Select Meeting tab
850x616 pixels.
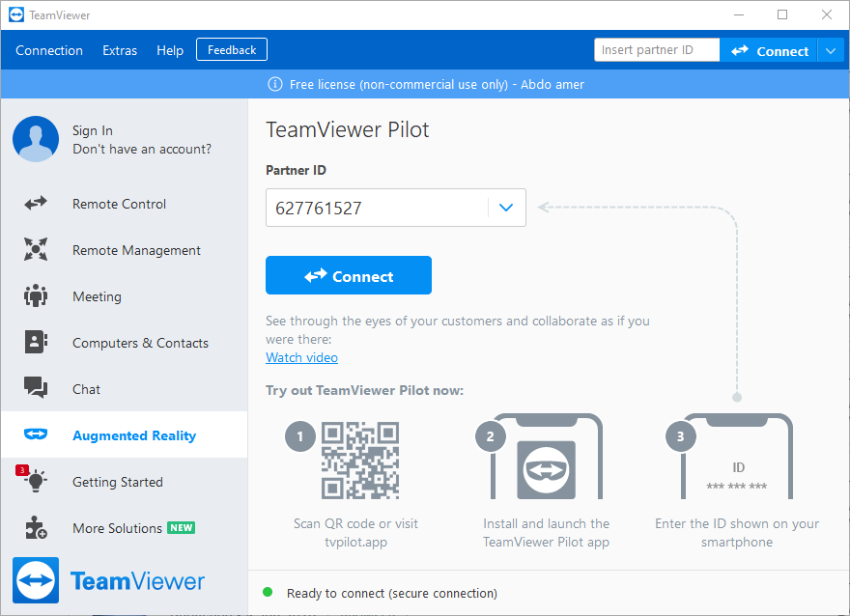pyautogui.click(x=125, y=295)
